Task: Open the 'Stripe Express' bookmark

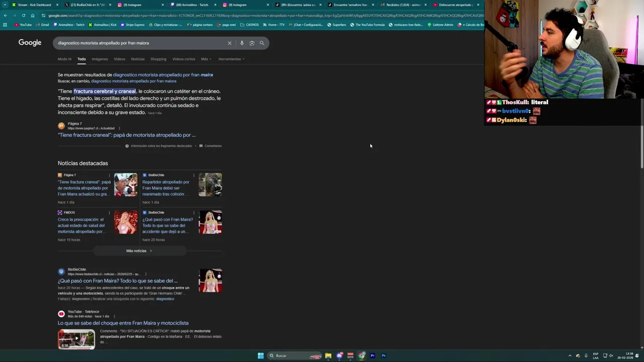Action: tap(132, 25)
